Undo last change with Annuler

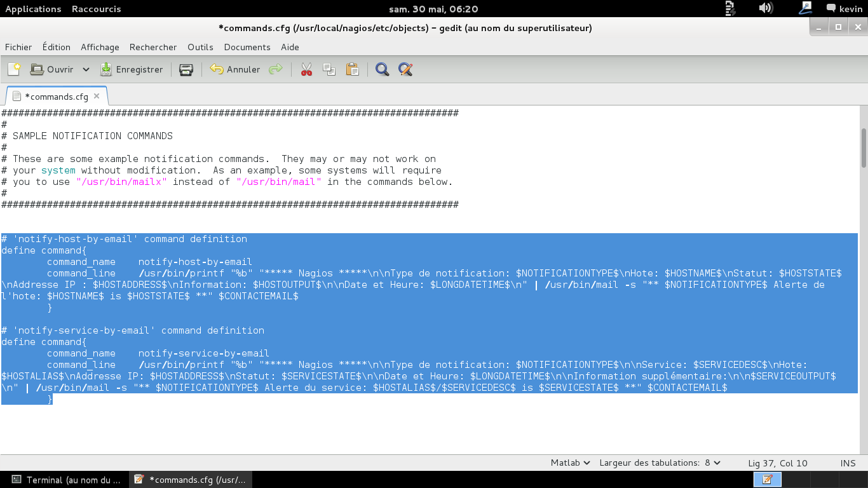[235, 69]
